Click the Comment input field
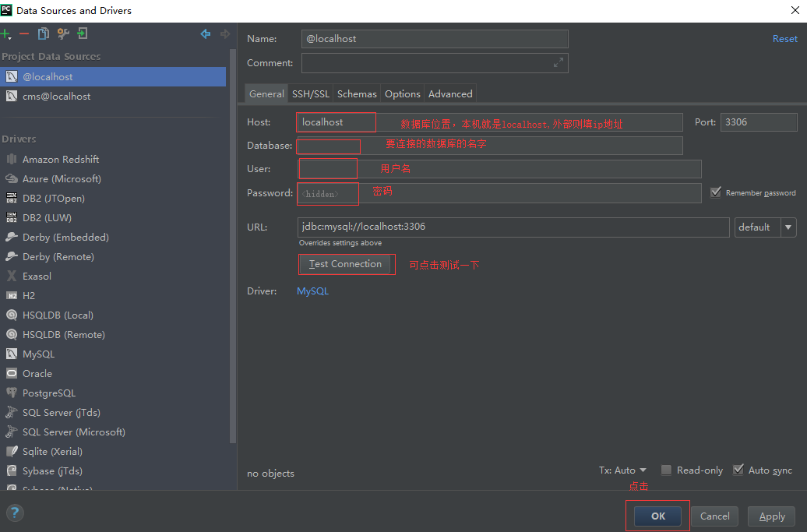807x532 pixels. [435, 63]
